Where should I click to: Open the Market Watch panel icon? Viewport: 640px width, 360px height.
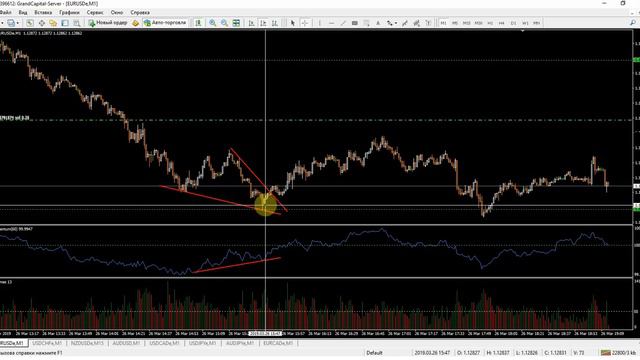30,23
